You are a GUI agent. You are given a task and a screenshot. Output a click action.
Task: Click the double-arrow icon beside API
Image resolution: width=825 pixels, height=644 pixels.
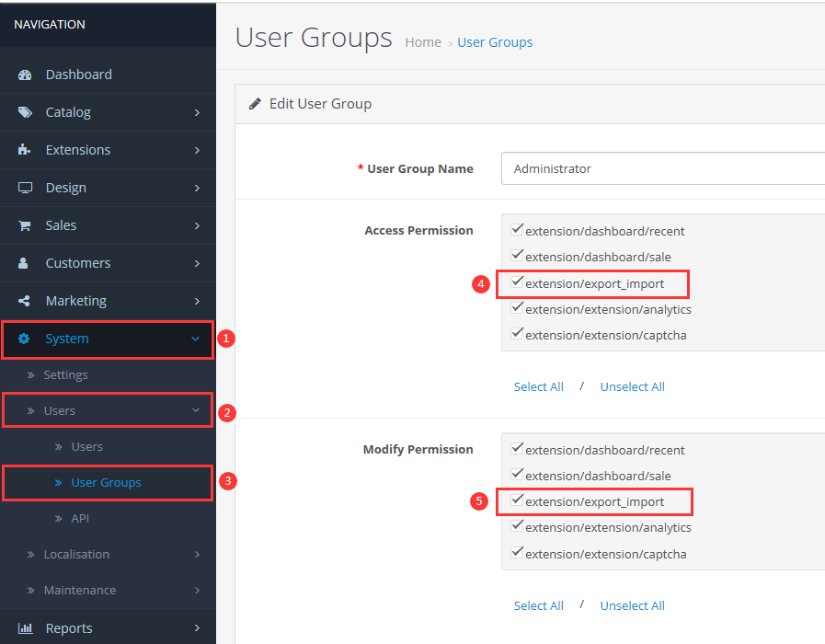58,519
